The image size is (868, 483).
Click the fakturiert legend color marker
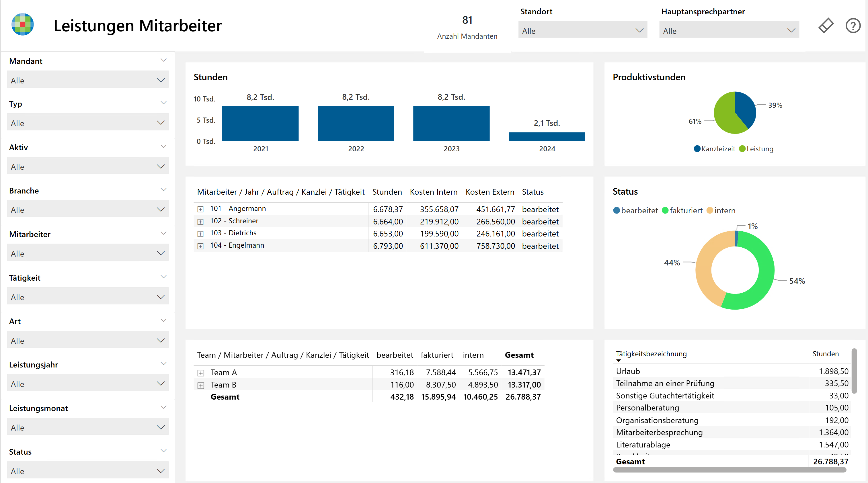pyautogui.click(x=665, y=210)
